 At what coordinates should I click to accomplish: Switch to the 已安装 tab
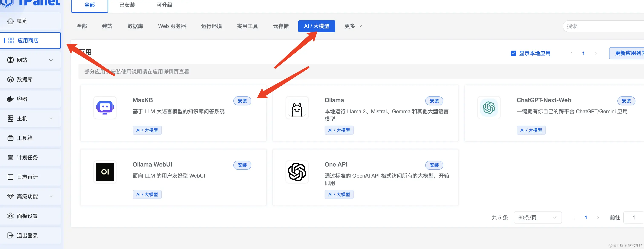click(x=127, y=5)
